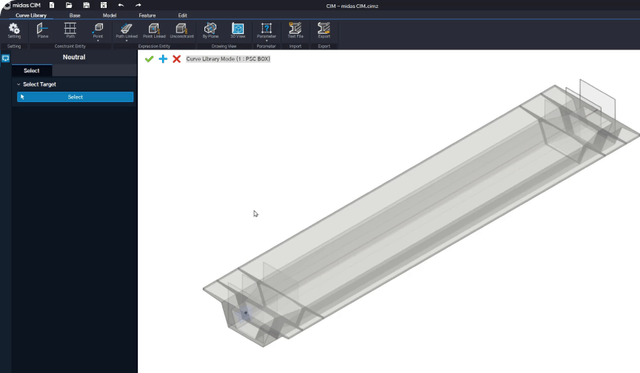Click the Path Linked expression entity icon
Image resolution: width=640 pixels, height=373 pixels.
pyautogui.click(x=127, y=31)
